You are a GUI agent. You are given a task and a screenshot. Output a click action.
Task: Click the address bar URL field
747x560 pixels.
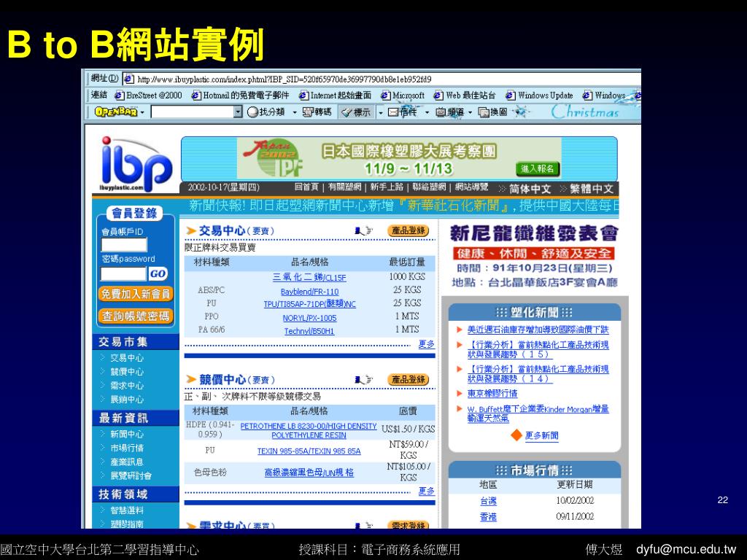tap(381, 79)
